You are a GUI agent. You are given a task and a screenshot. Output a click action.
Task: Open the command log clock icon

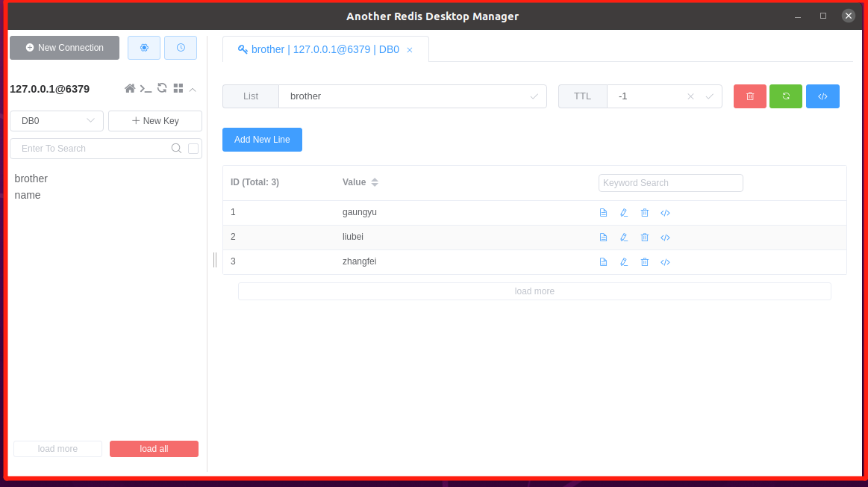click(x=181, y=48)
